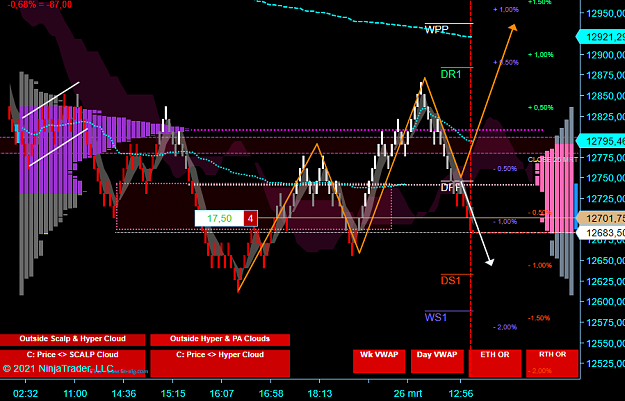The image size is (625, 401).
Task: Click the C: Price <> Hyper Cloud button
Action: point(220,363)
